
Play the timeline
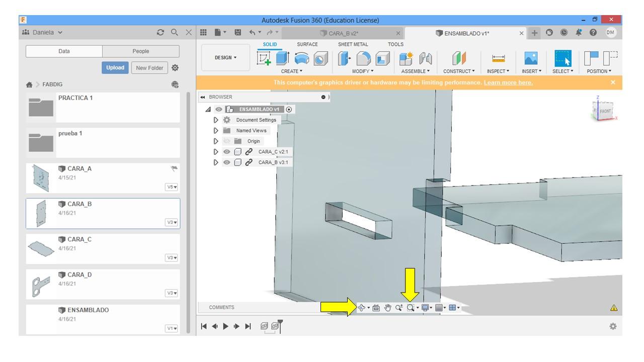pos(225,326)
